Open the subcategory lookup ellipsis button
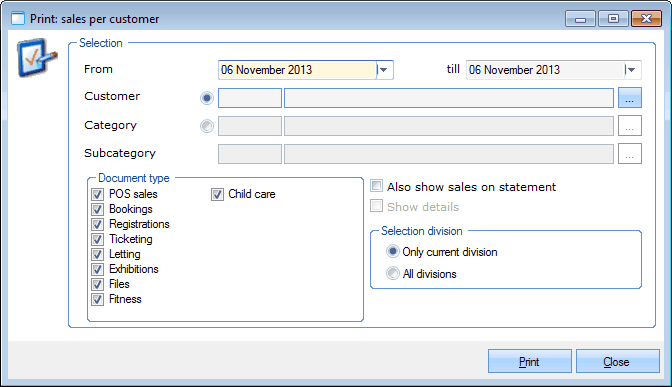Image resolution: width=672 pixels, height=387 pixels. (x=630, y=154)
